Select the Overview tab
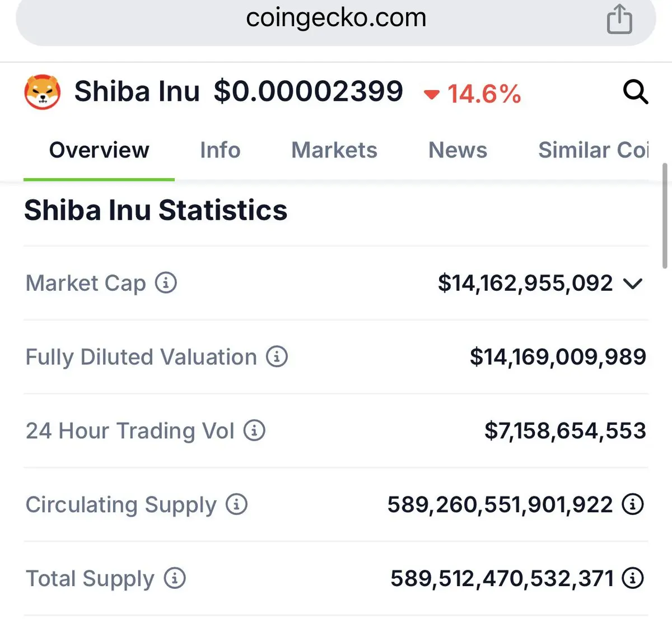Viewport: 672px width, 627px height. tap(99, 150)
